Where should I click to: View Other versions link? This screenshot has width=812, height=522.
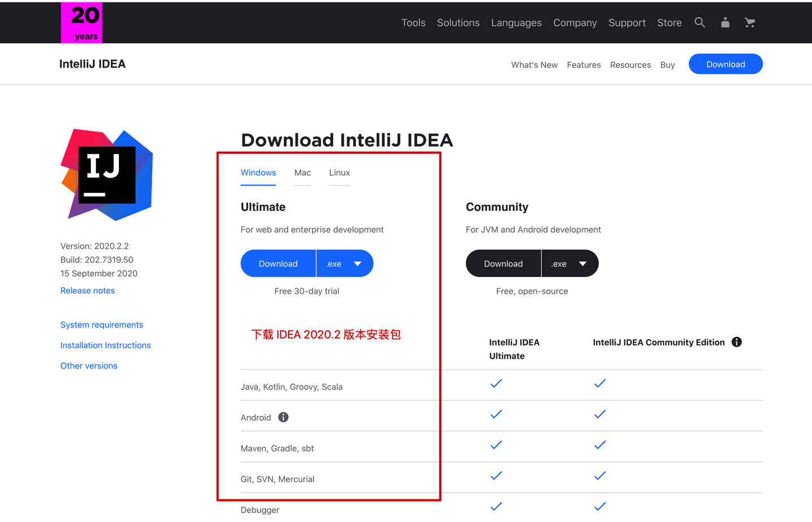[x=89, y=366]
